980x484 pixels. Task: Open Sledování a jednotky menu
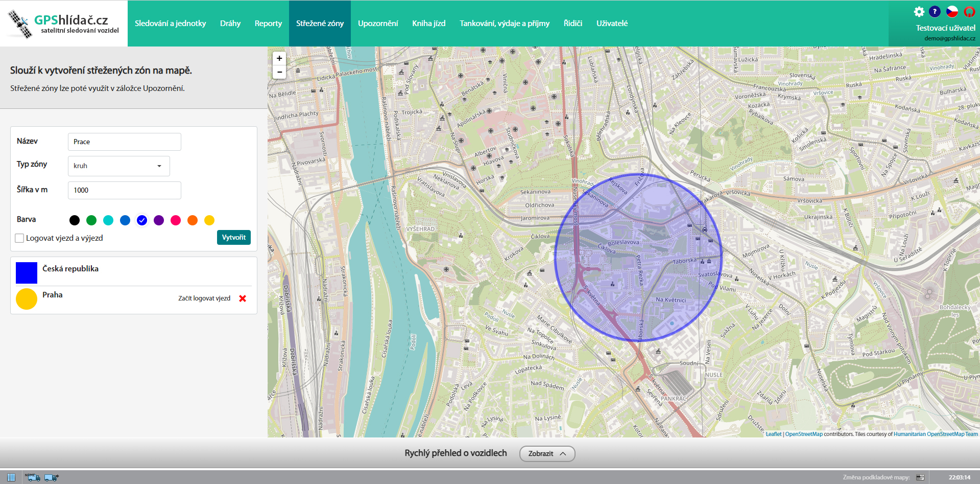point(171,24)
